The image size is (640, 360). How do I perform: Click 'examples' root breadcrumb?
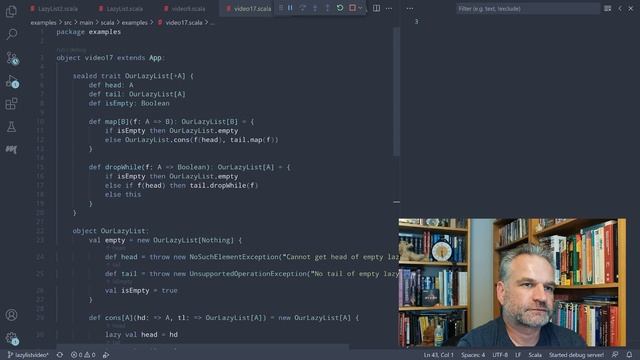pyautogui.click(x=43, y=23)
